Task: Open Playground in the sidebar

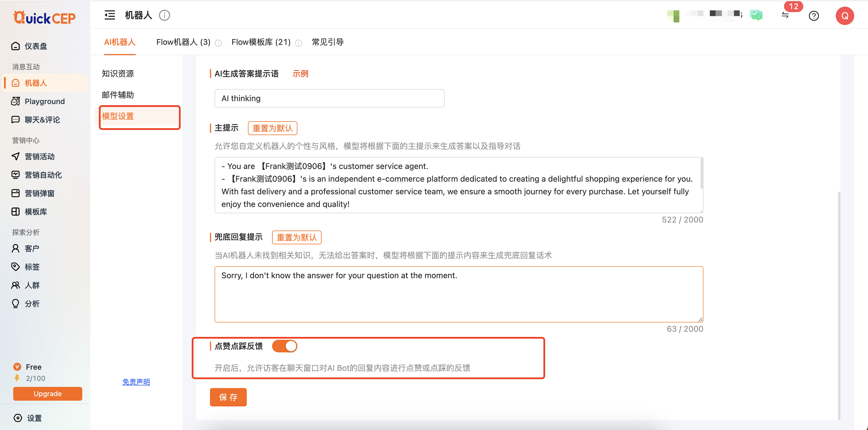Action: pos(45,101)
